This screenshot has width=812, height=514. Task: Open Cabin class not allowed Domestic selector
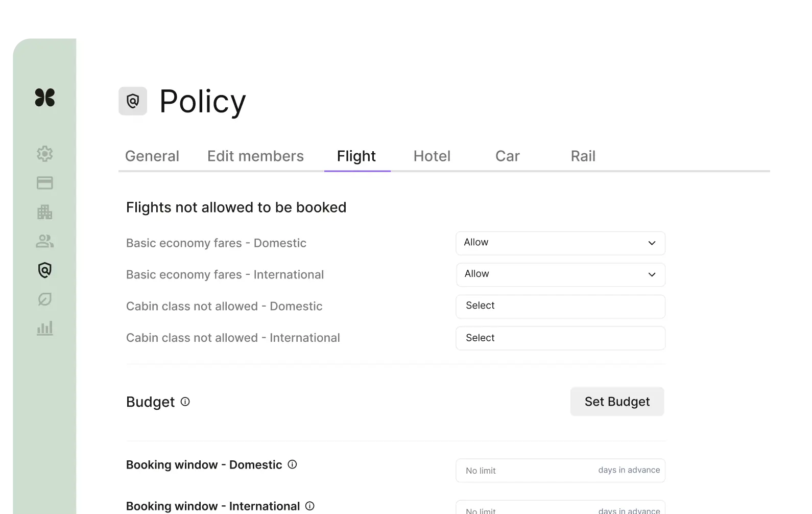click(560, 307)
